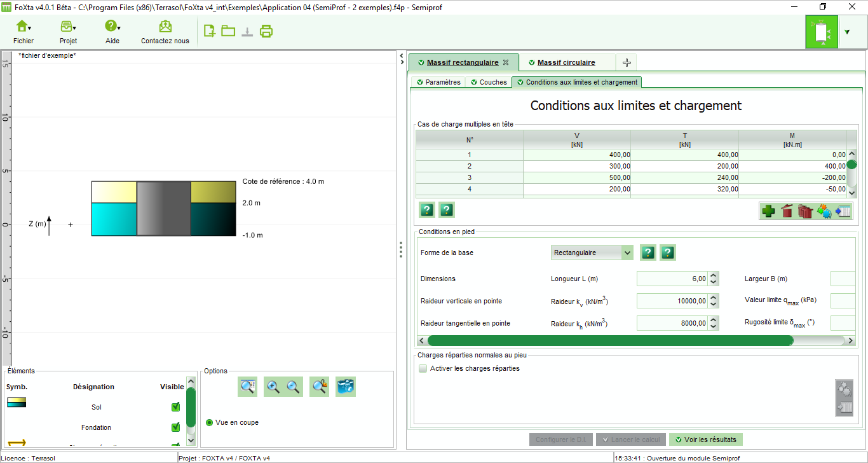Delete the selected load case row

pos(787,211)
